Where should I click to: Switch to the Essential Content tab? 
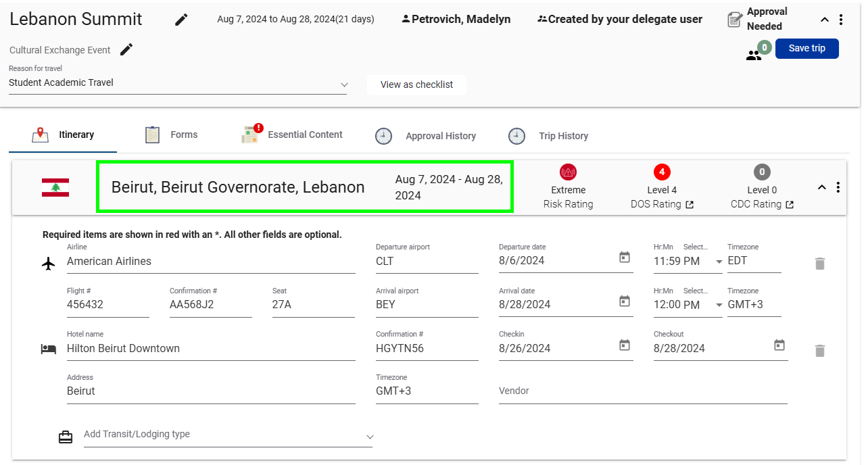[293, 135]
